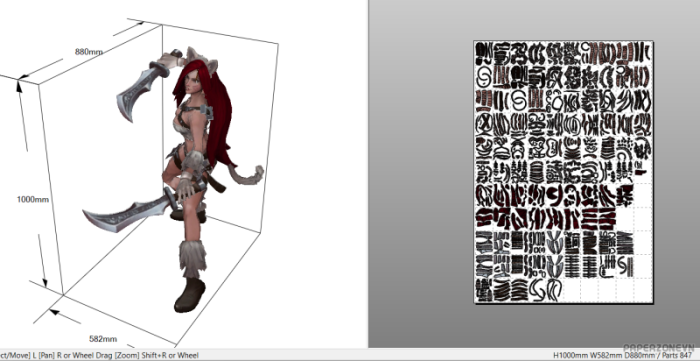Click the 880mm depth dimension label

pyautogui.click(x=89, y=52)
